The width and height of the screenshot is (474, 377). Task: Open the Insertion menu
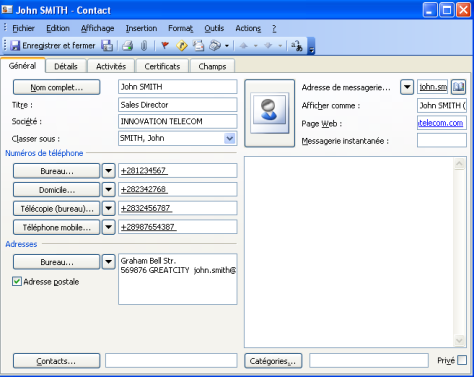pos(141,28)
